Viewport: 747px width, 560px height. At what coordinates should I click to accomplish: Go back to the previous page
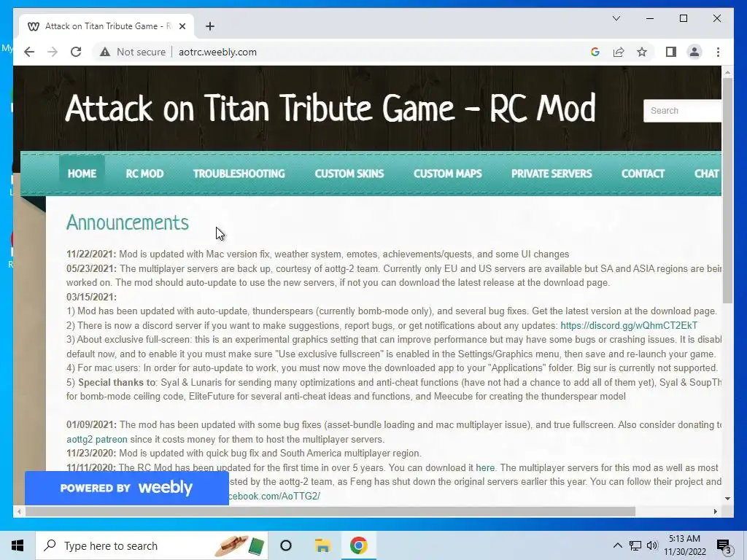pos(29,52)
